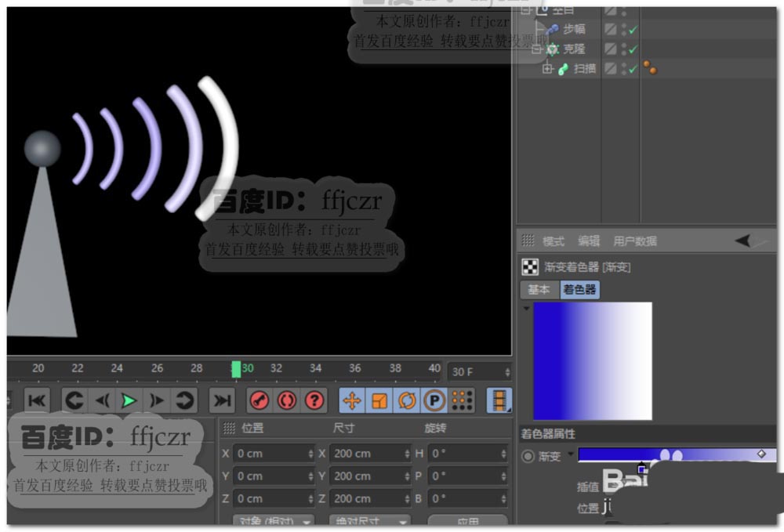Viewport: 784px width, 532px height.
Task: Toggle visibility dots on 步幅 row
Action: 623,30
